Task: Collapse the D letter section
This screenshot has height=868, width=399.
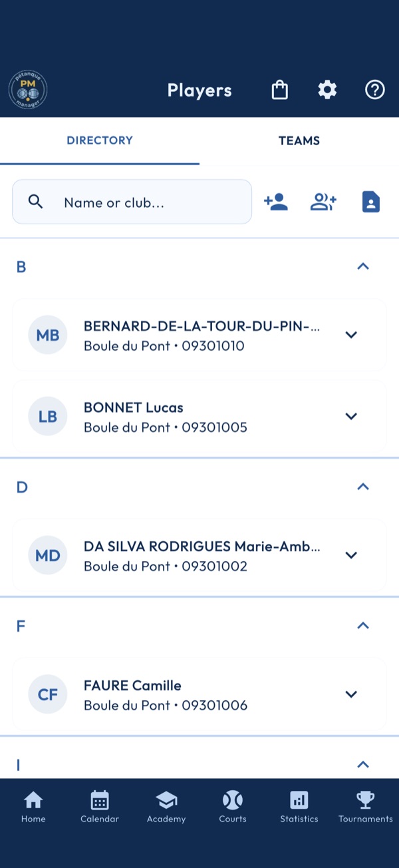Action: 363,487
